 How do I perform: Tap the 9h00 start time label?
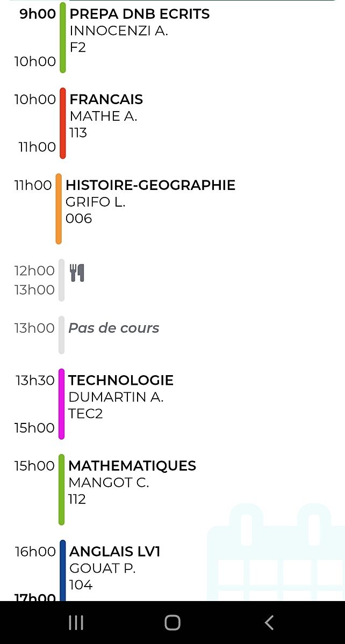38,14
